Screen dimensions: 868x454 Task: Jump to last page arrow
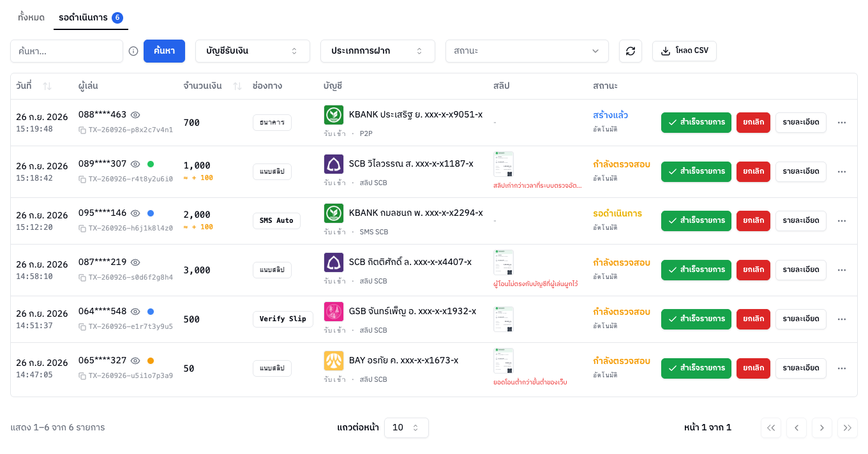pyautogui.click(x=848, y=428)
